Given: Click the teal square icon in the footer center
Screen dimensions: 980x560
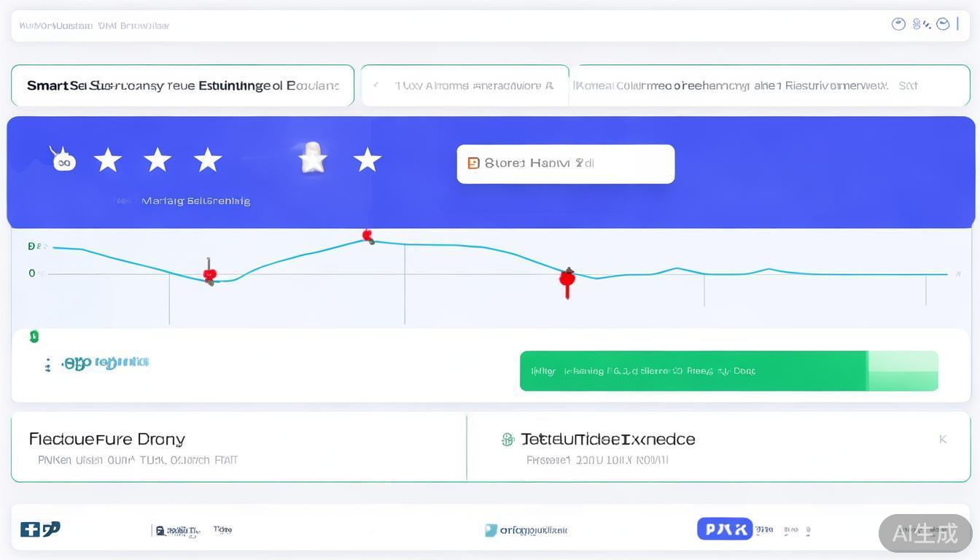Looking at the screenshot, I should coord(491,530).
